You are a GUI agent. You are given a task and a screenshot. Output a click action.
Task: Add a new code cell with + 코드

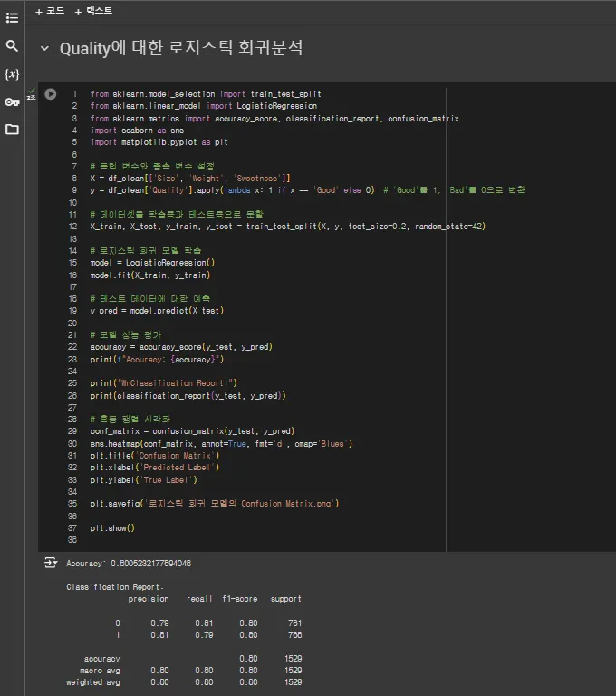pyautogui.click(x=49, y=11)
